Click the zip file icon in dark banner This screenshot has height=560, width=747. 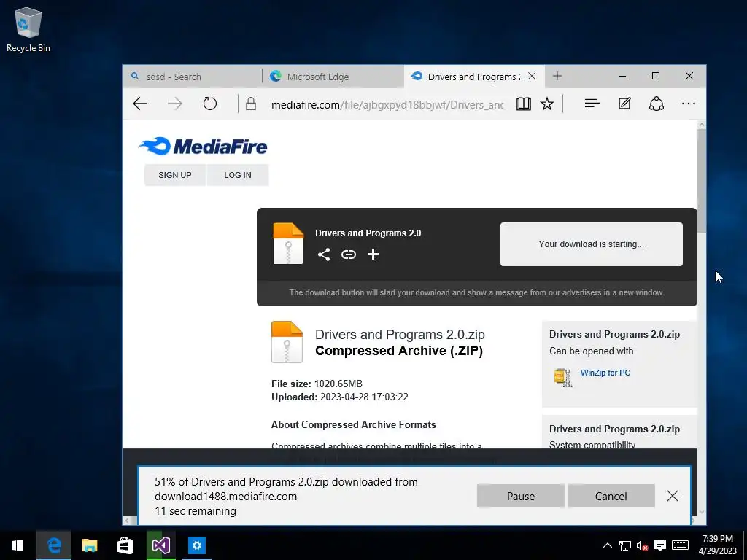click(x=288, y=244)
